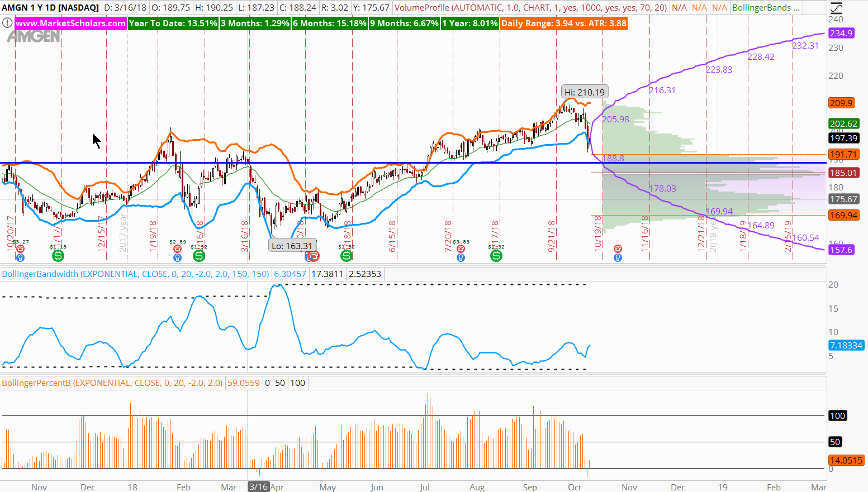Click the gray 175.67 price axis label
Viewport: 868px width, 492px height.
click(843, 199)
